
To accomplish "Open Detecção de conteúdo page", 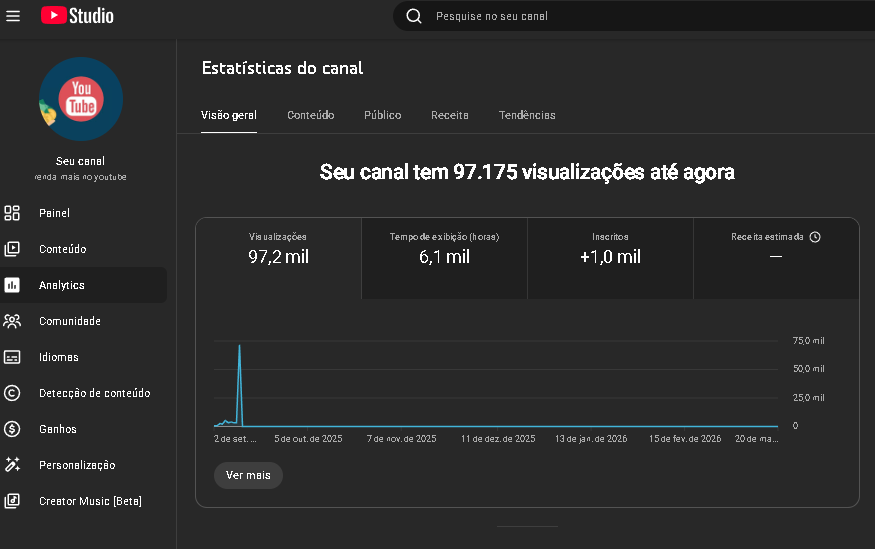I will 95,393.
